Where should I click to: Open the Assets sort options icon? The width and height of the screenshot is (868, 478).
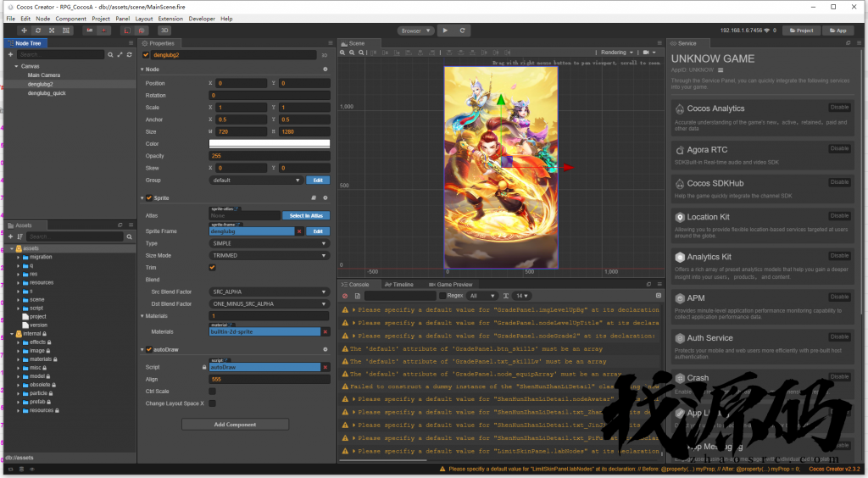click(20, 236)
